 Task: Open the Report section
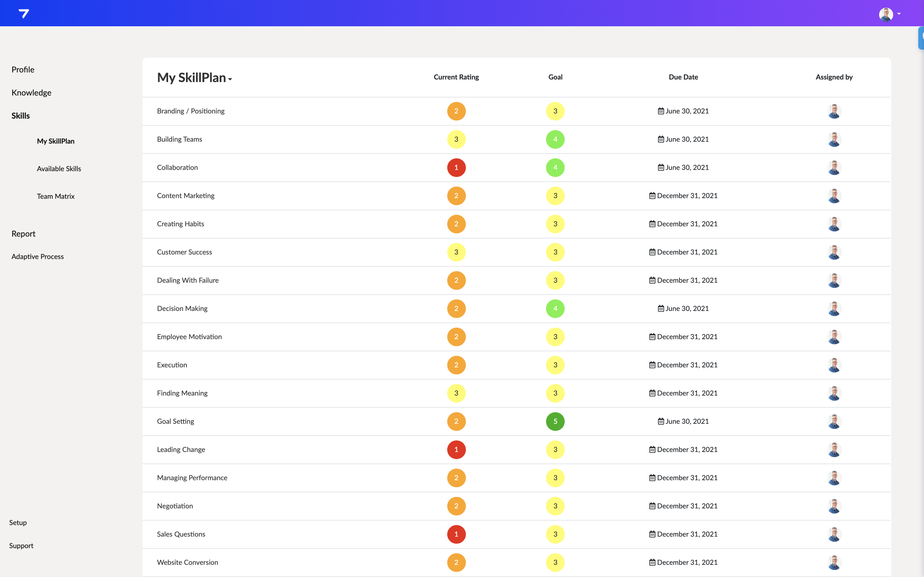23,234
